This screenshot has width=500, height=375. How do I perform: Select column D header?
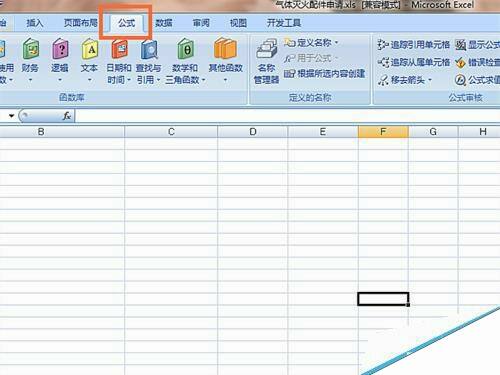[x=253, y=132]
